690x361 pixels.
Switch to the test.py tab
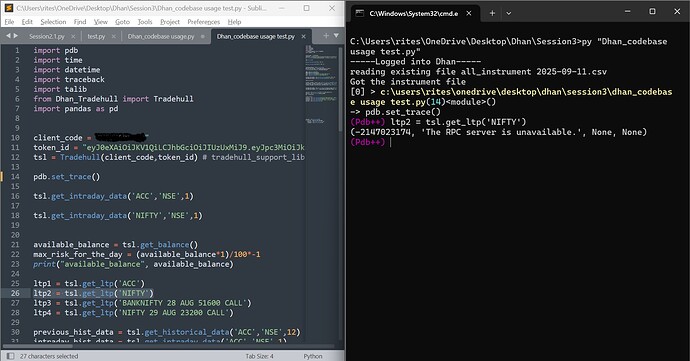[96, 36]
